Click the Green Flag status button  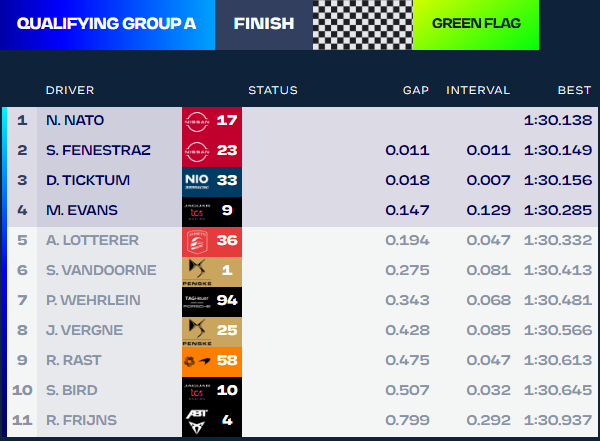[470, 24]
